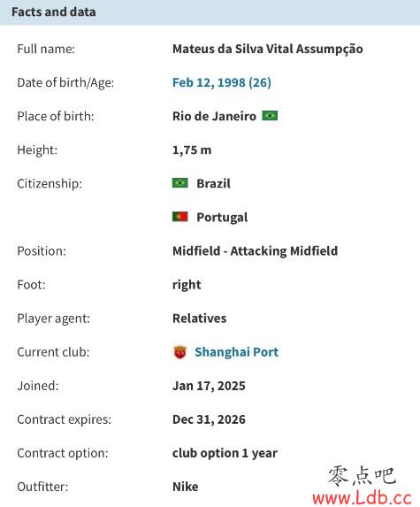Click the Jan 17, 2025 joined date

209,386
